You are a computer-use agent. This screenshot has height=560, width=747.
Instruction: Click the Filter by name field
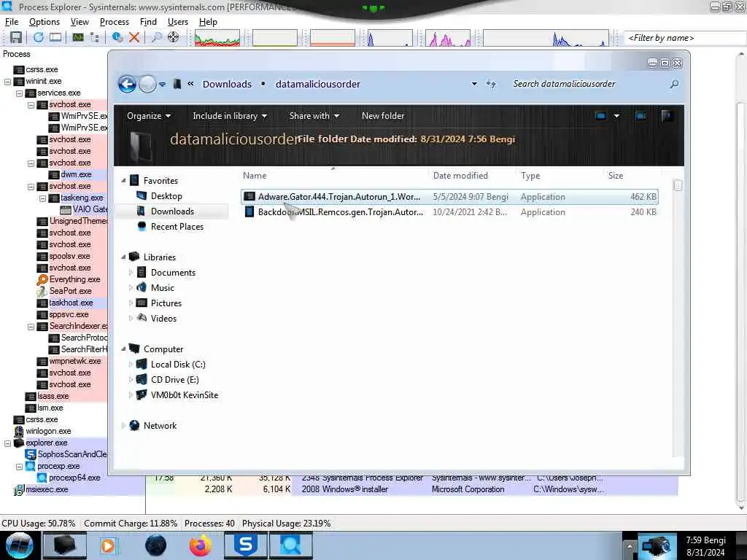pyautogui.click(x=684, y=38)
